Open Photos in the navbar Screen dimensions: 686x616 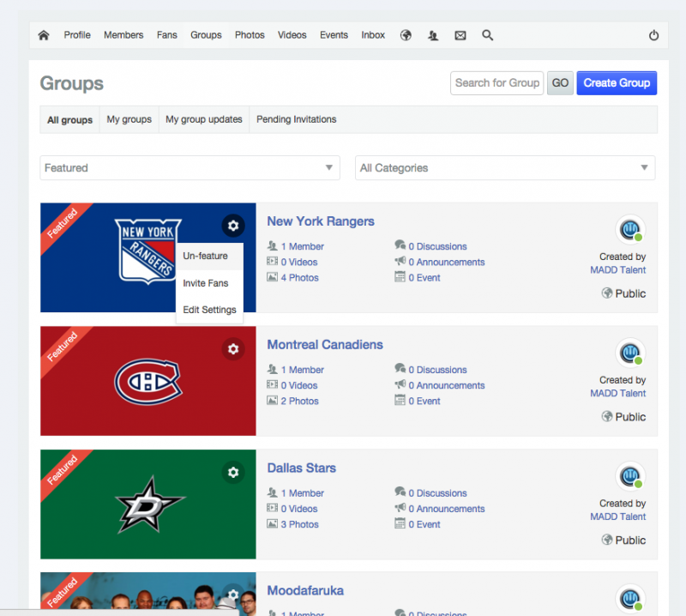click(x=250, y=35)
